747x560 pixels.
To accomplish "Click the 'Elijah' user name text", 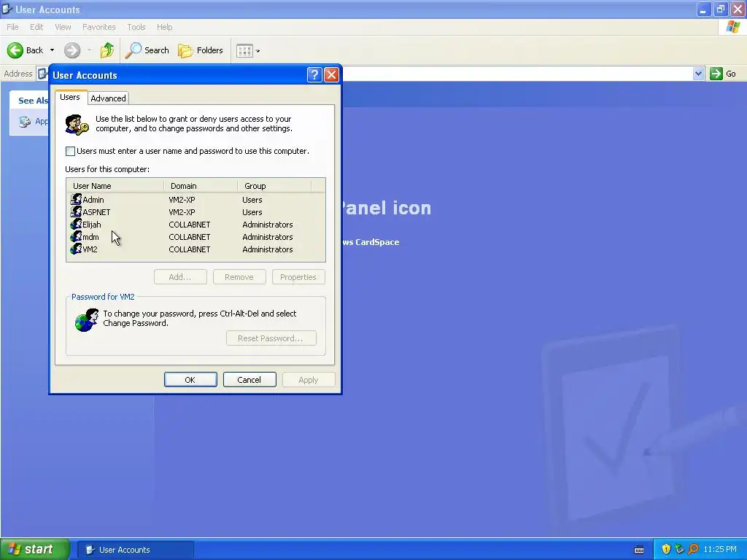I will tap(92, 225).
